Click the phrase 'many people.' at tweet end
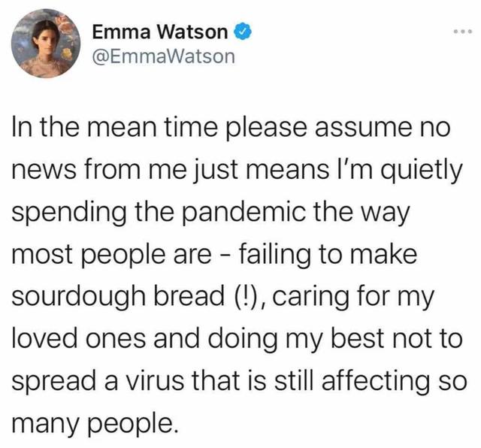This screenshot has width=481, height=448. 95,424
